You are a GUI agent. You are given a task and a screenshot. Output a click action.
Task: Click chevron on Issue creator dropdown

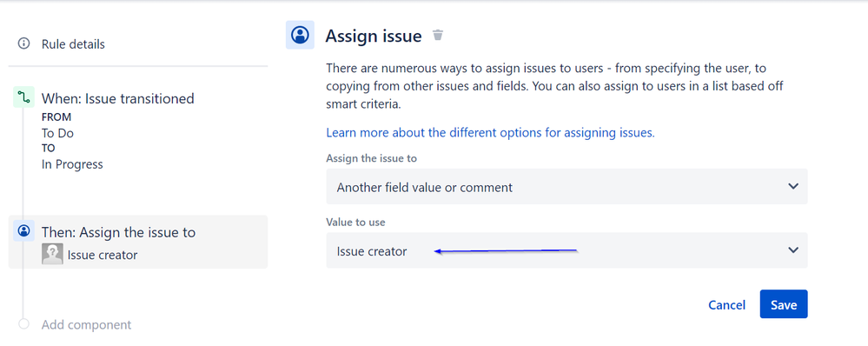tap(792, 250)
